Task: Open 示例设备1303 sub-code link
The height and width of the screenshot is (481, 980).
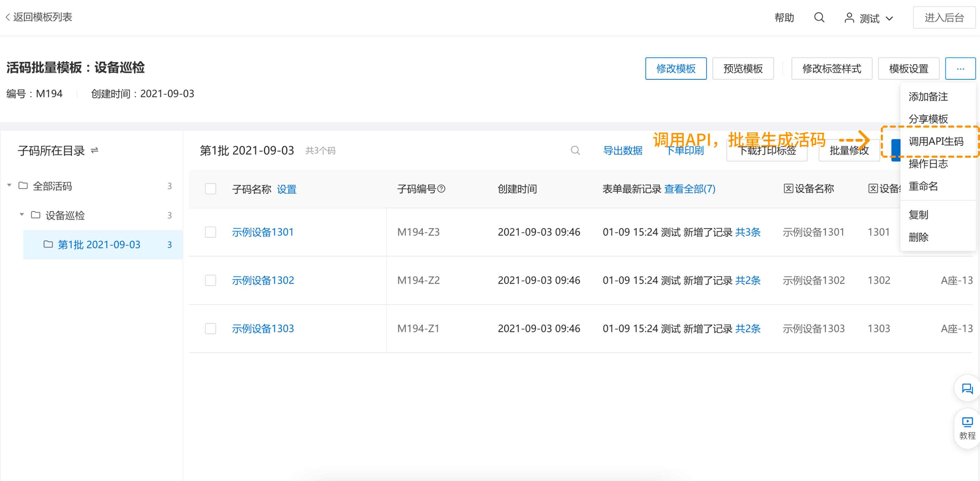Action: tap(263, 329)
